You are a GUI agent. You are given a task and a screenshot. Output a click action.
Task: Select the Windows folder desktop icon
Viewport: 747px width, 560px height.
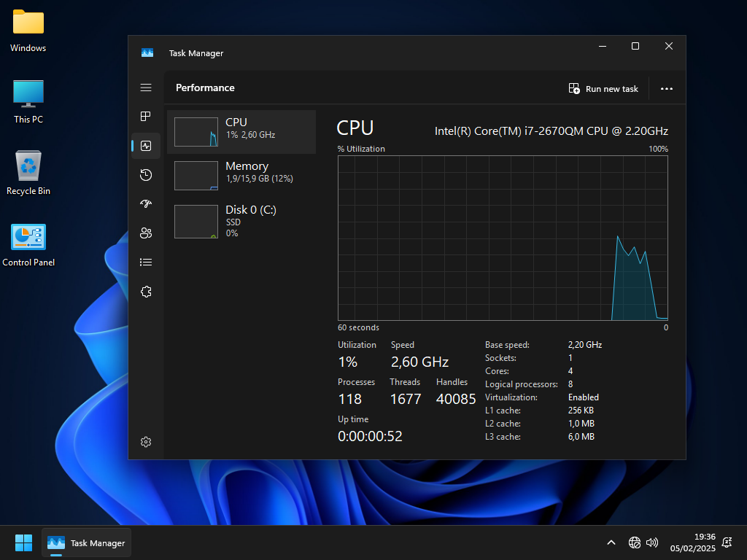click(28, 31)
